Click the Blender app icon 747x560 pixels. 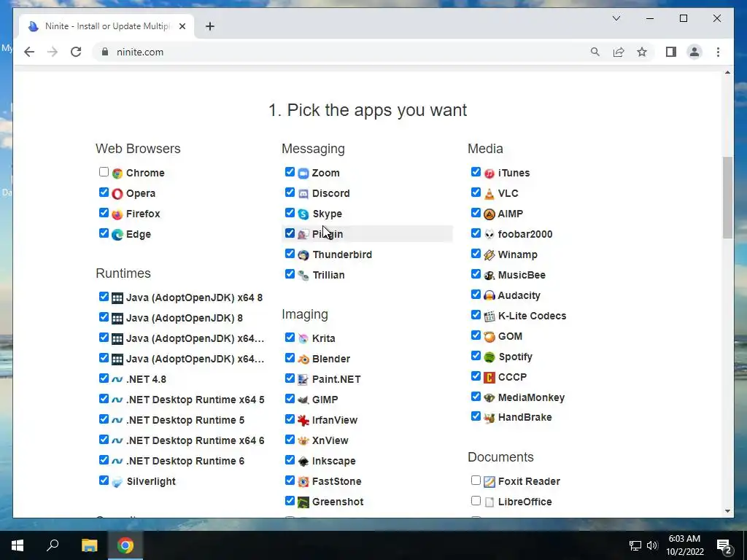303,359
